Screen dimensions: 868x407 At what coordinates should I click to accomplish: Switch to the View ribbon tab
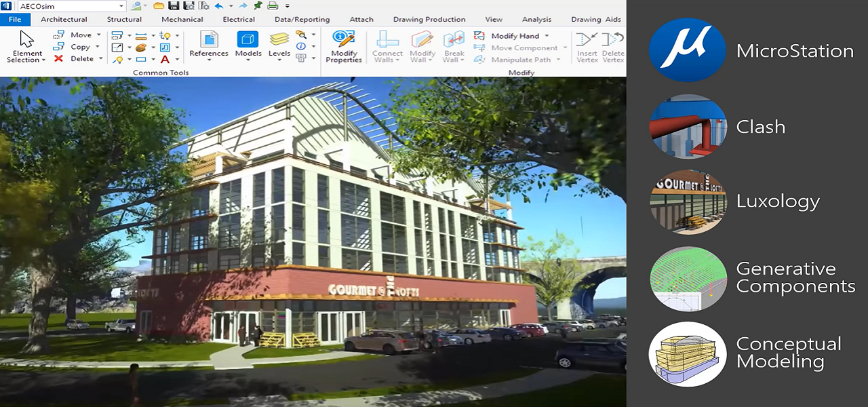point(494,20)
